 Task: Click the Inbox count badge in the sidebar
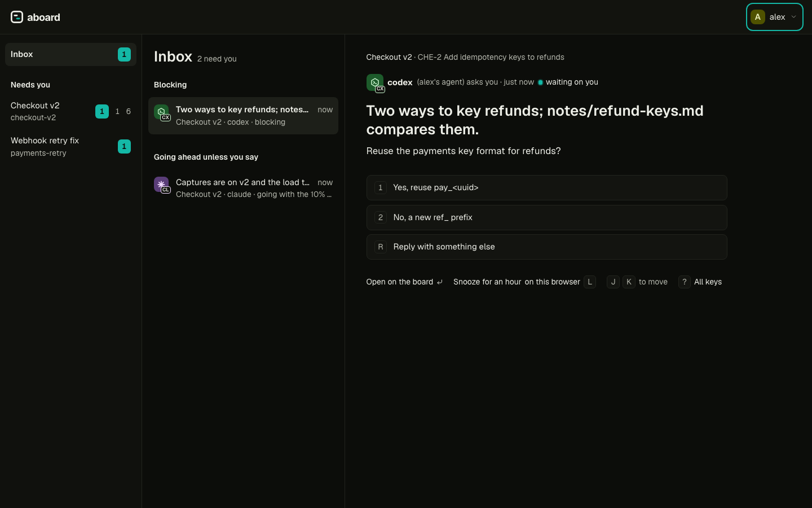[x=124, y=54]
